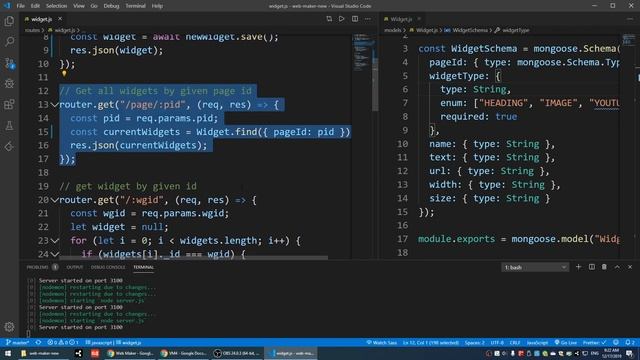Image resolution: width=640 pixels, height=360 pixels.
Task: Click WidgetSchema in right breadcrumb
Action: tap(470, 30)
